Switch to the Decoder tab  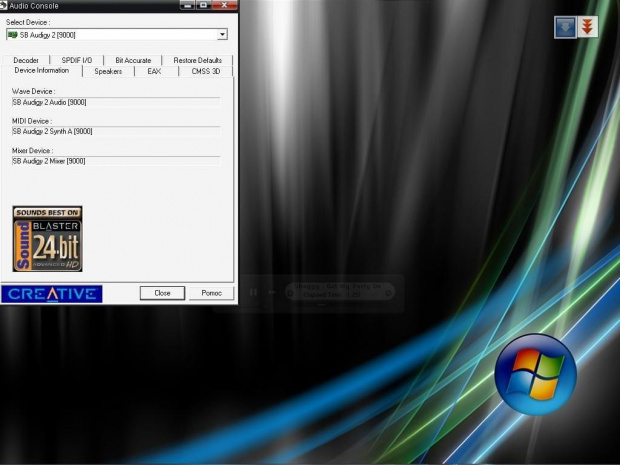tap(26, 60)
